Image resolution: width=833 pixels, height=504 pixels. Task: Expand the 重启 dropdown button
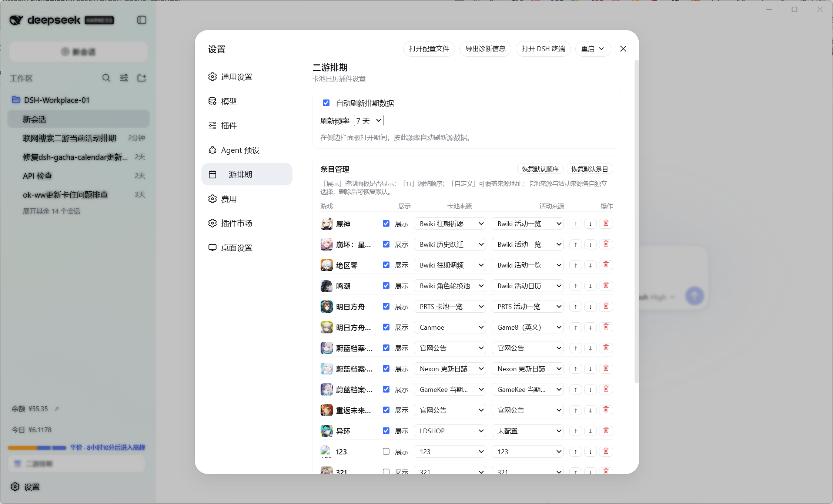[x=593, y=49]
